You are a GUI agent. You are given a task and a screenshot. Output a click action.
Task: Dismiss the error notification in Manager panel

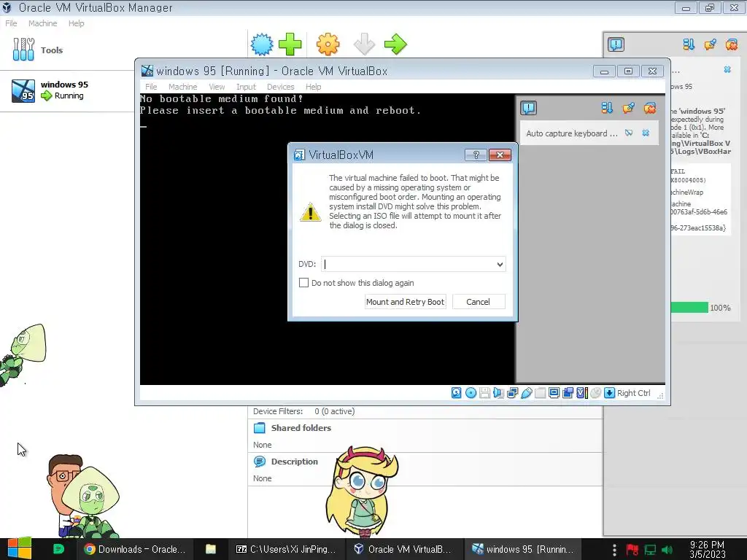click(727, 69)
